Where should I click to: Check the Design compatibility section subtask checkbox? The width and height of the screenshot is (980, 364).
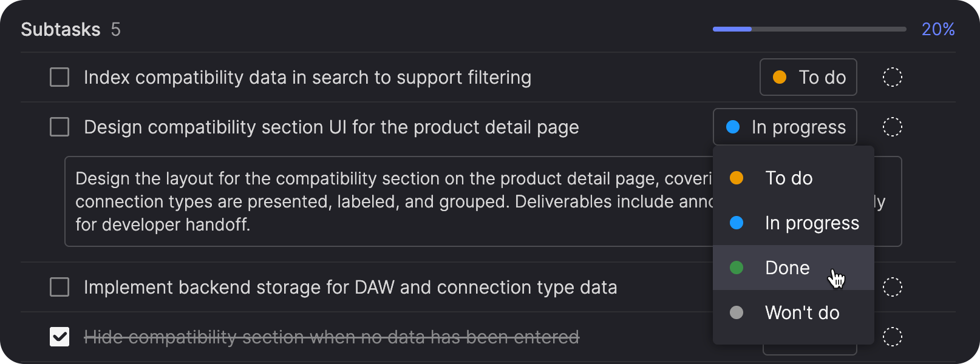[60, 127]
